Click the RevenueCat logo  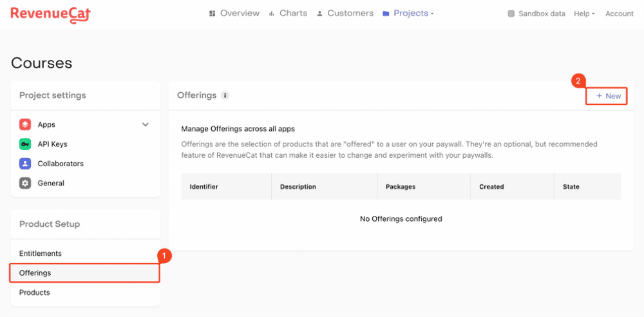click(50, 14)
